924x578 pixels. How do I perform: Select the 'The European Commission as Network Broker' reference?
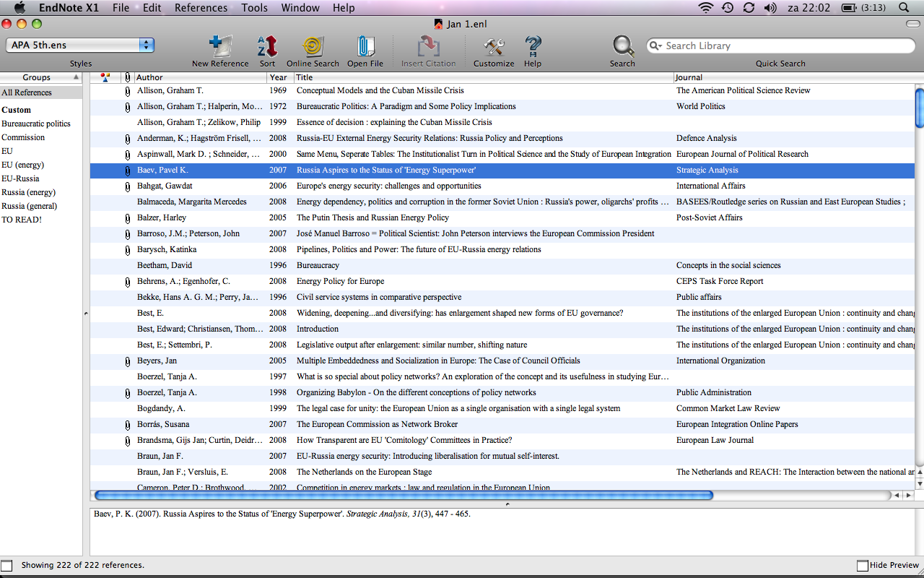(502, 425)
